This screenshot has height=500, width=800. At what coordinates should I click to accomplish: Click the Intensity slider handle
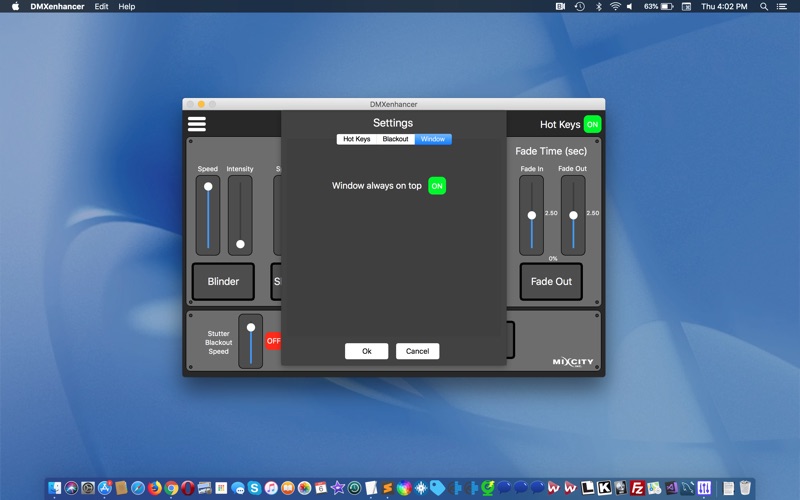click(x=240, y=244)
